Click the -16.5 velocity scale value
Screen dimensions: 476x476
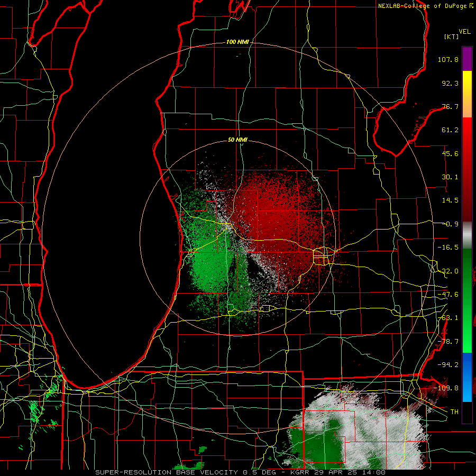pos(448,248)
